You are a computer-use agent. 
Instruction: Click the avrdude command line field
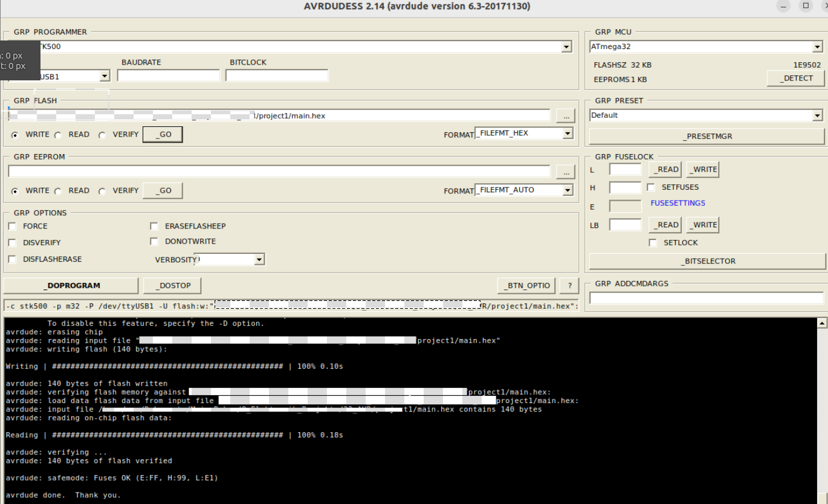click(291, 306)
